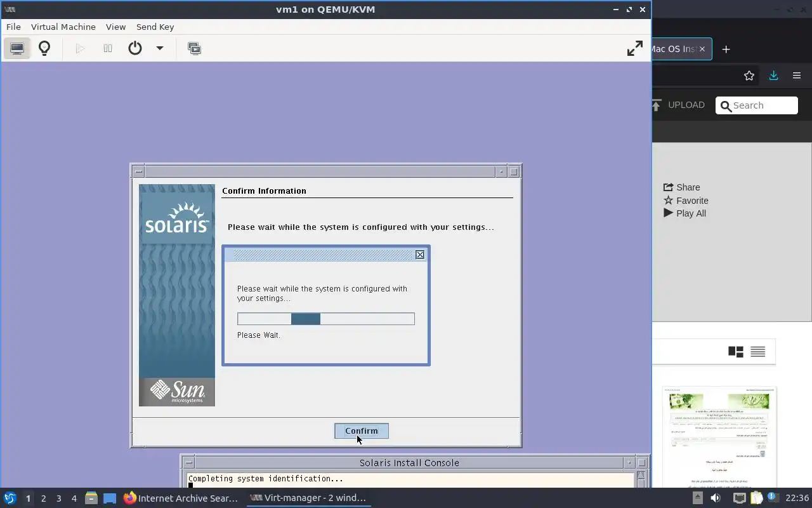
Task: Click the Solaris logo in the installer
Action: [x=177, y=218]
